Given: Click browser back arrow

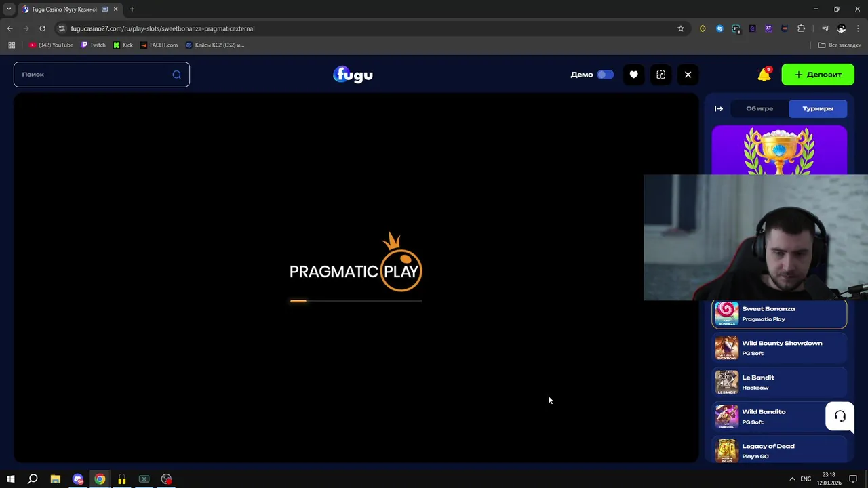Looking at the screenshot, I should tap(9, 28).
